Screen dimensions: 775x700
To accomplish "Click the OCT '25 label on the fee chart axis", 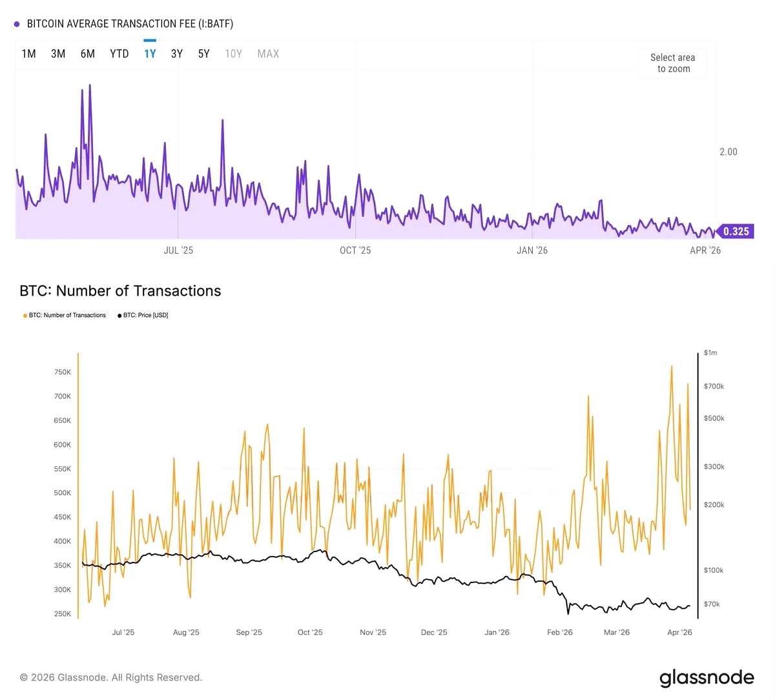I will pyautogui.click(x=355, y=251).
